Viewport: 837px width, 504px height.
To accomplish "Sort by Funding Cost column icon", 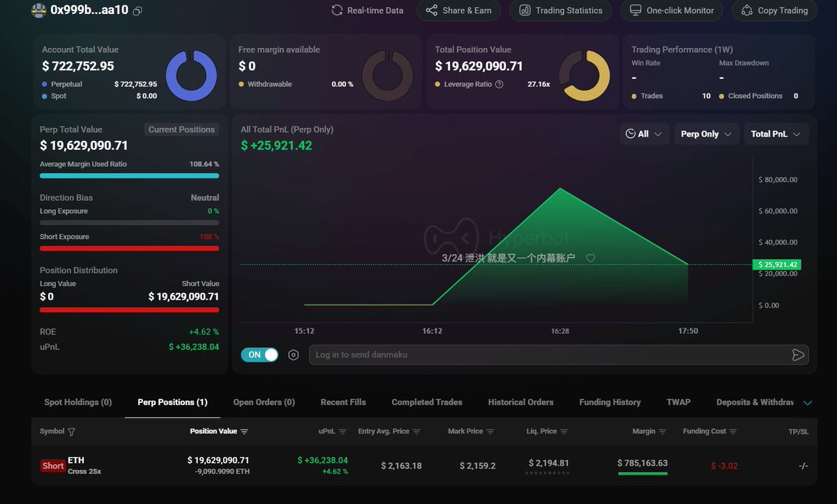I will 732,432.
